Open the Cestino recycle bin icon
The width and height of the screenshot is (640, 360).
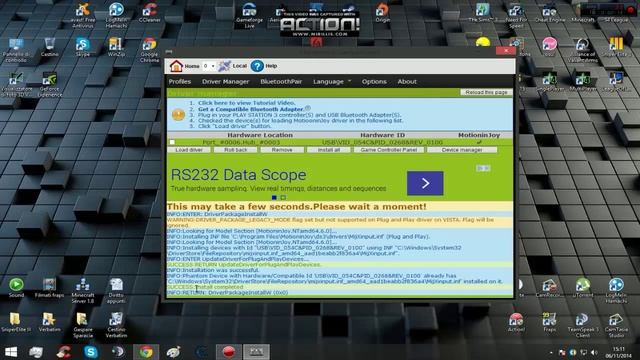point(49,47)
